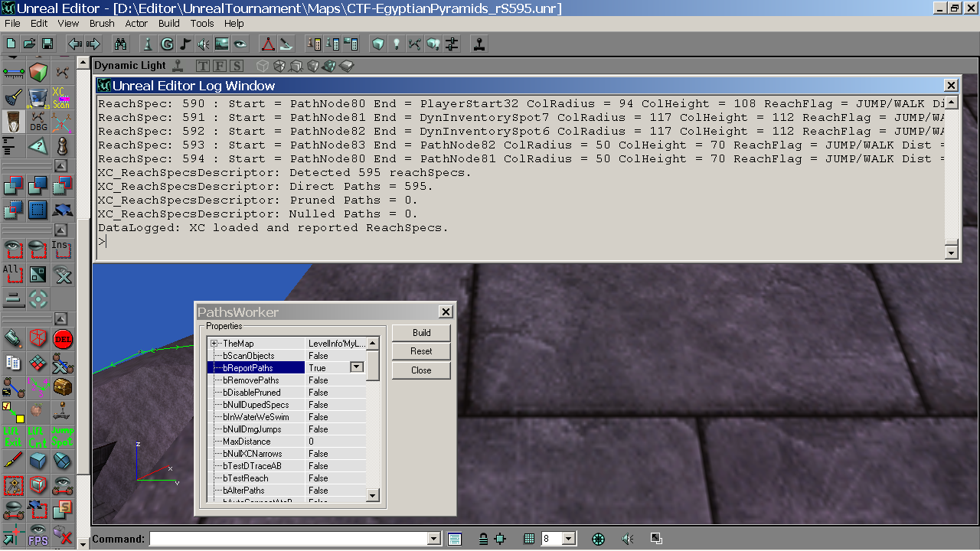Image resolution: width=980 pixels, height=551 pixels.
Task: Click the DBG paths debug icon
Action: tap(38, 121)
